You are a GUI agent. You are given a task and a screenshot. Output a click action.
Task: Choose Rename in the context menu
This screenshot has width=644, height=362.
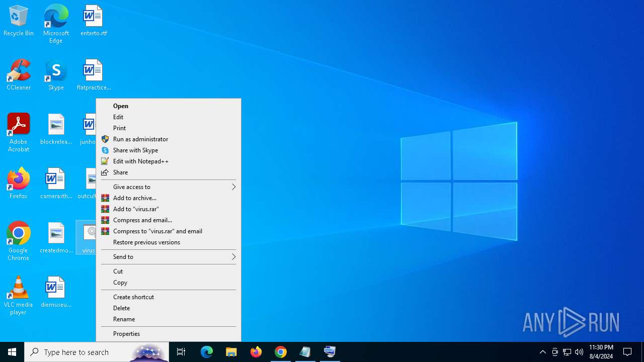169,319
